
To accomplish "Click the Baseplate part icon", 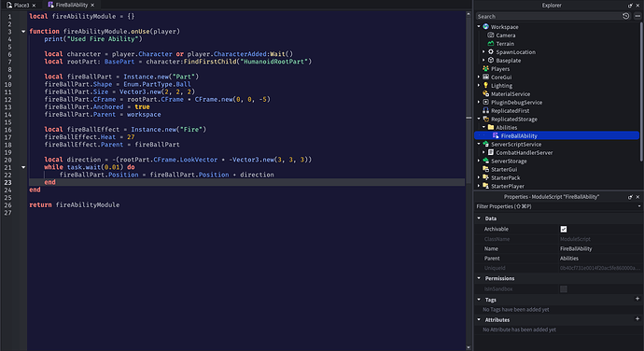I will pos(490,60).
